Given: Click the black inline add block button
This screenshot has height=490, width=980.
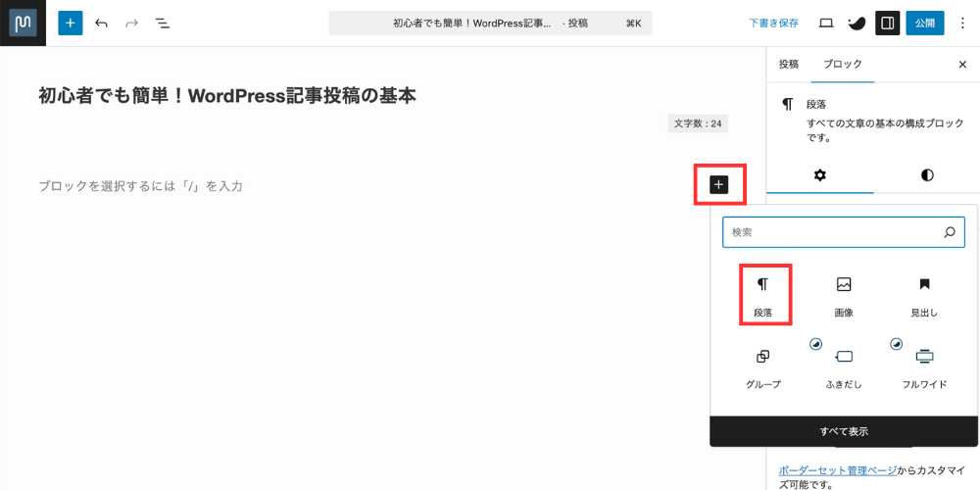Looking at the screenshot, I should [719, 184].
